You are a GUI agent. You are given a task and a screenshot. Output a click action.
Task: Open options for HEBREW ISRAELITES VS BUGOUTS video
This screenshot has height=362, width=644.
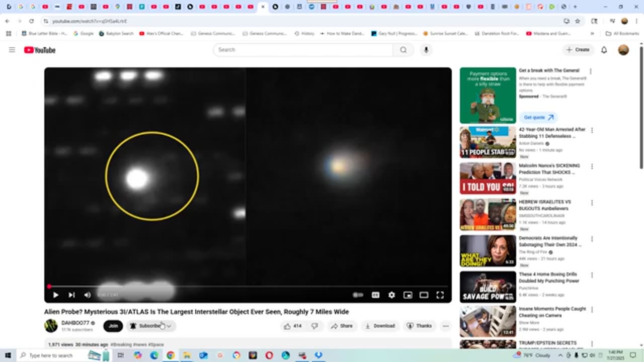[592, 203]
